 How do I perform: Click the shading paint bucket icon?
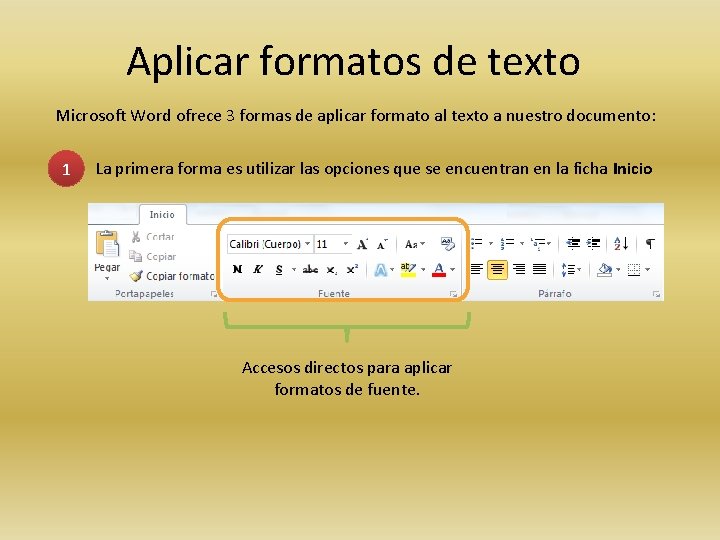[604, 270]
